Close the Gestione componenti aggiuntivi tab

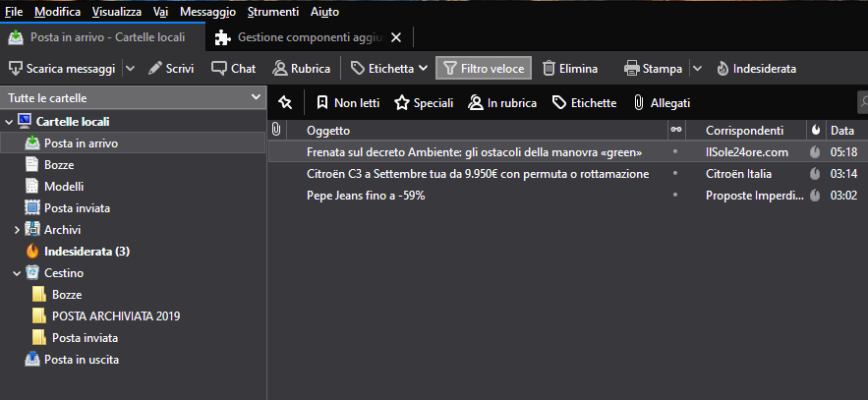coord(396,37)
